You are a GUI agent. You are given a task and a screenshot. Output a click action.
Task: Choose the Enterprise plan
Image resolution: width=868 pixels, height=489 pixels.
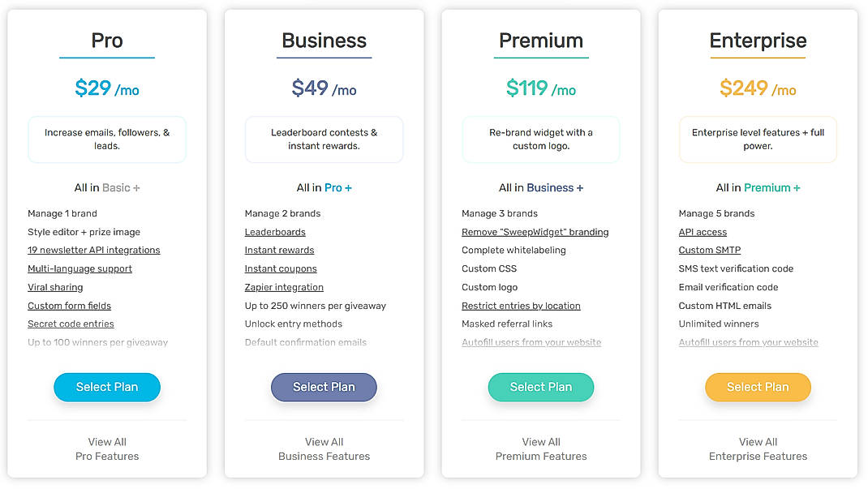click(758, 387)
